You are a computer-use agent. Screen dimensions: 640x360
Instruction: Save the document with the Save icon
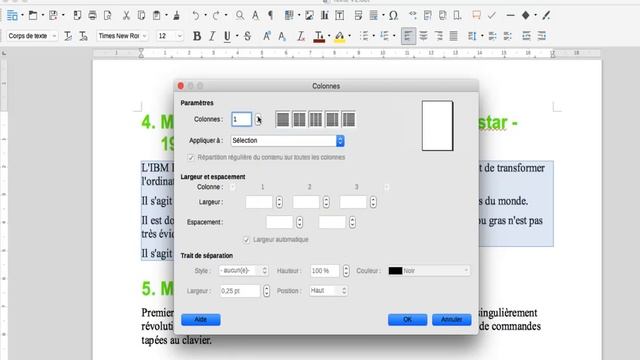click(x=53, y=16)
